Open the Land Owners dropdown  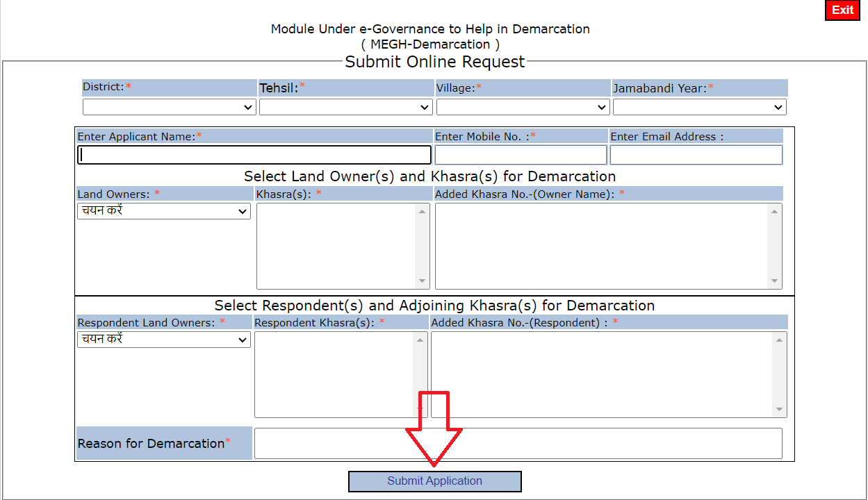point(164,211)
